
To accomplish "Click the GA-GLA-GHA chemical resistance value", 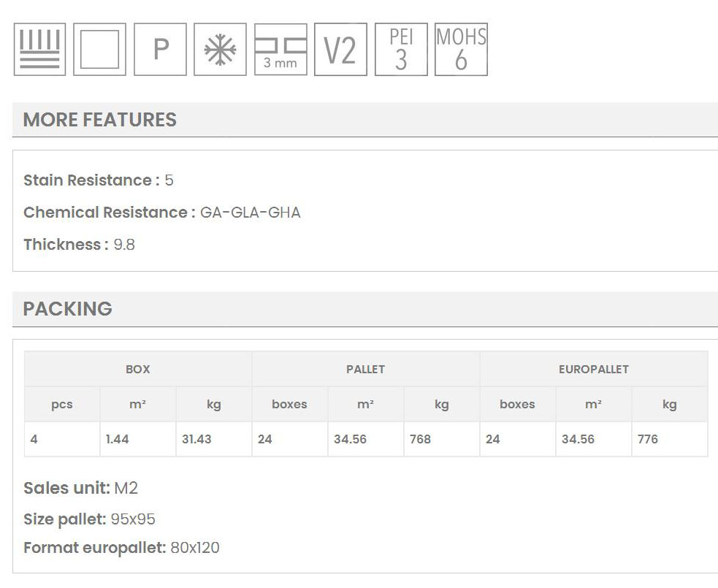I will click(250, 213).
